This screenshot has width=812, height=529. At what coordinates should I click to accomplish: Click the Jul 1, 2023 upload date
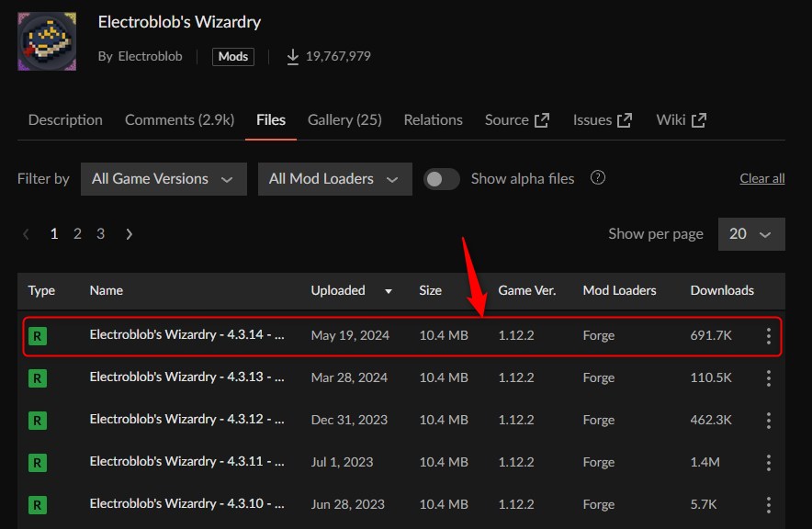(x=342, y=462)
